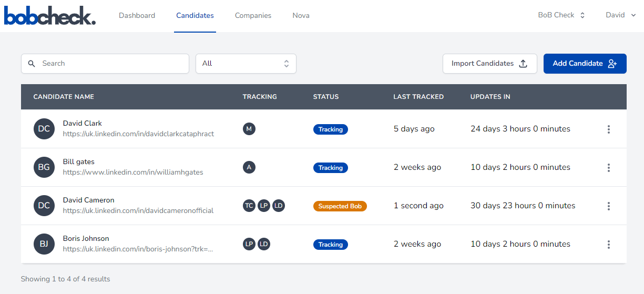Click the Last Tracked column header
644x294 pixels.
(x=418, y=97)
